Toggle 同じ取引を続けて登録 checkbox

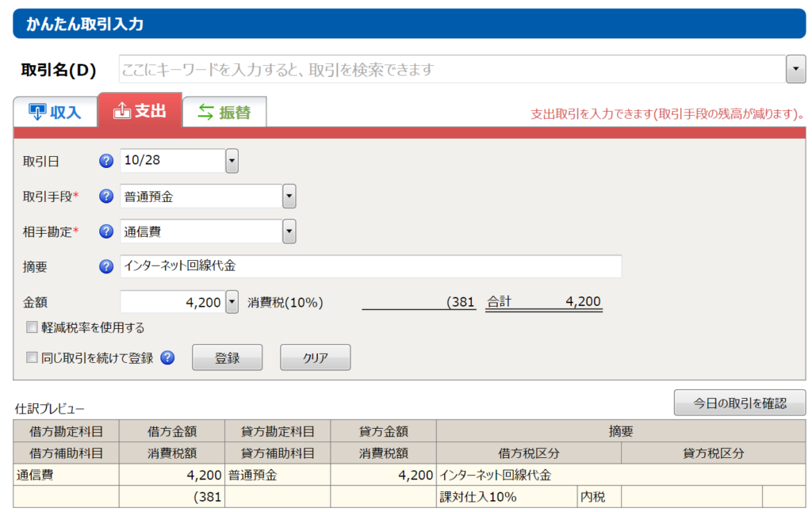(32, 357)
